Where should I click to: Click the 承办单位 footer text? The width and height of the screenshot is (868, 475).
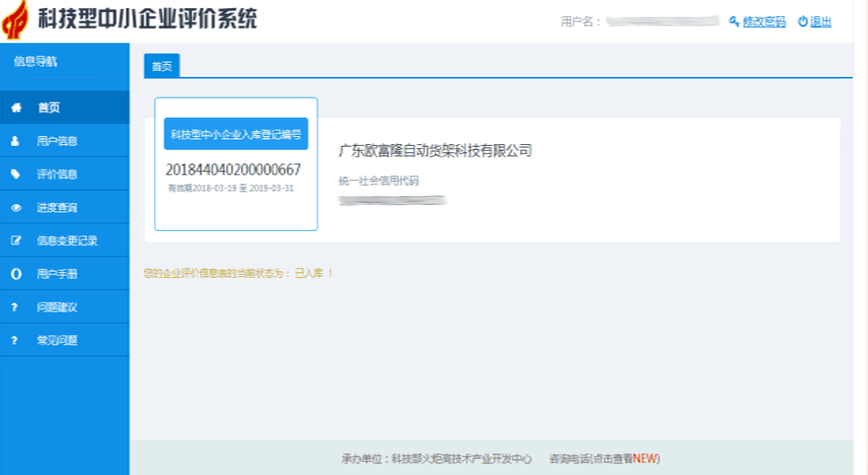436,458
